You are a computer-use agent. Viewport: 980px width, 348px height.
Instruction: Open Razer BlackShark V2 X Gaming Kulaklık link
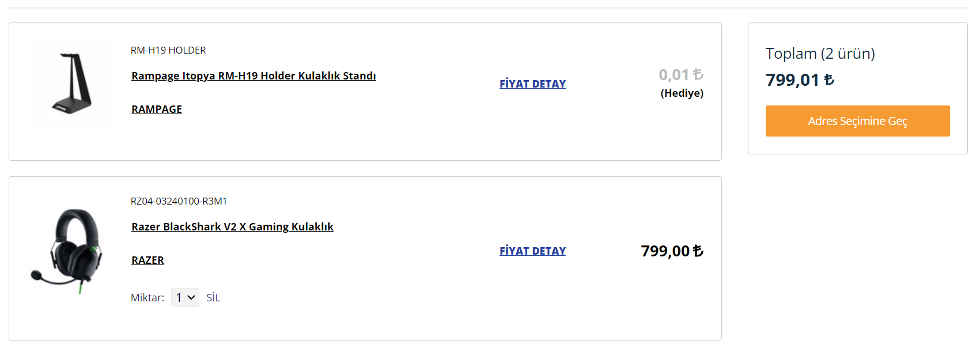tap(232, 227)
